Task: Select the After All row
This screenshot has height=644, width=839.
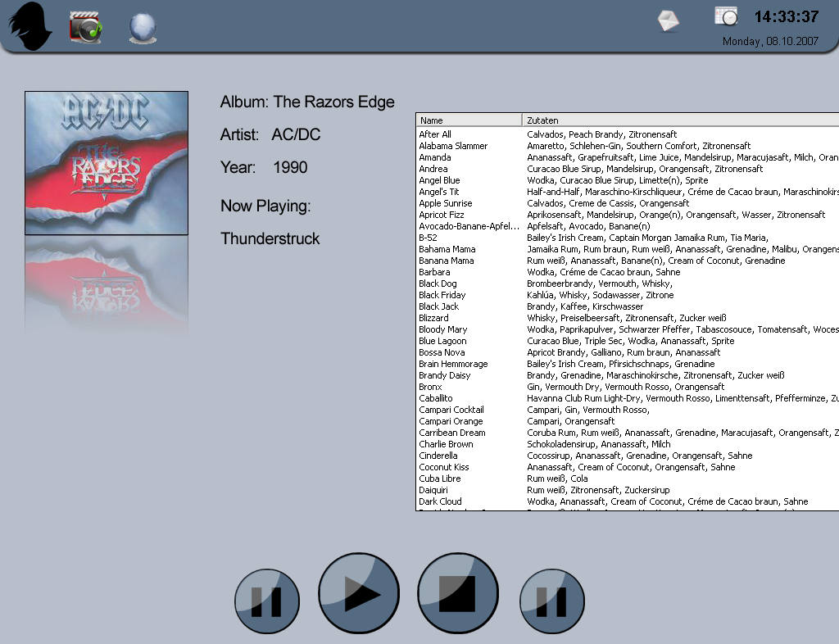Action: pos(628,134)
